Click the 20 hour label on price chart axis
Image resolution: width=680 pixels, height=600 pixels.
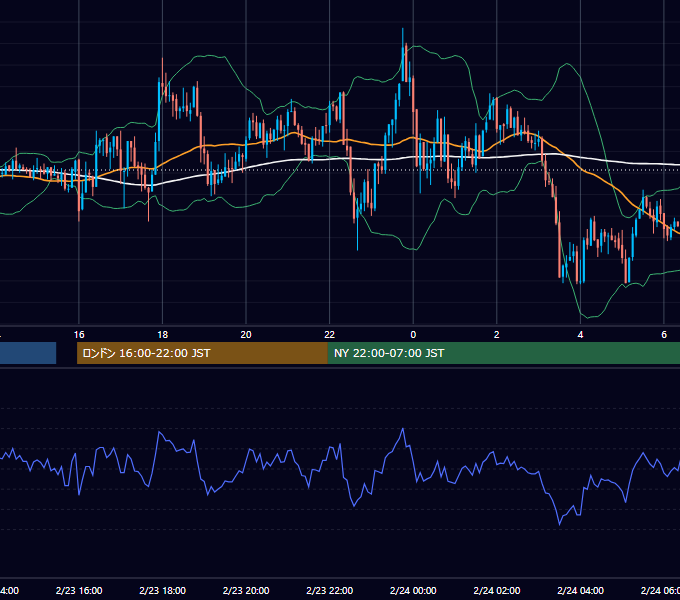click(246, 335)
